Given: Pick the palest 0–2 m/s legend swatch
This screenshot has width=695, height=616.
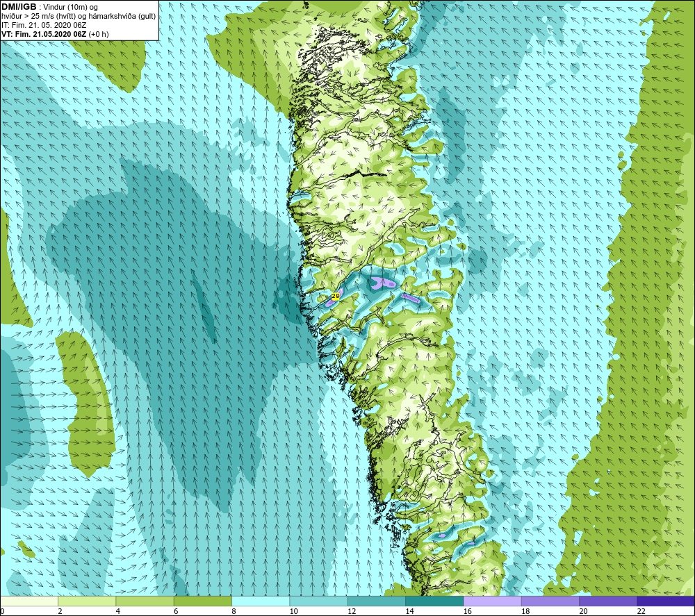Looking at the screenshot, I should coord(29,601).
